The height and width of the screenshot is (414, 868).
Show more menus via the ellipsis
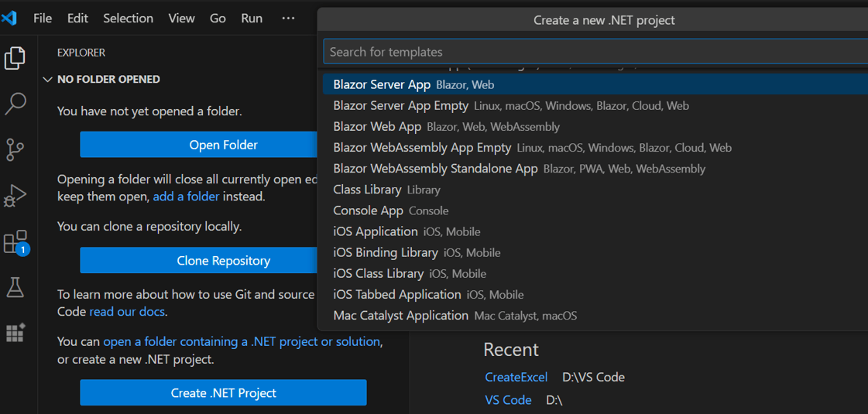pos(288,19)
